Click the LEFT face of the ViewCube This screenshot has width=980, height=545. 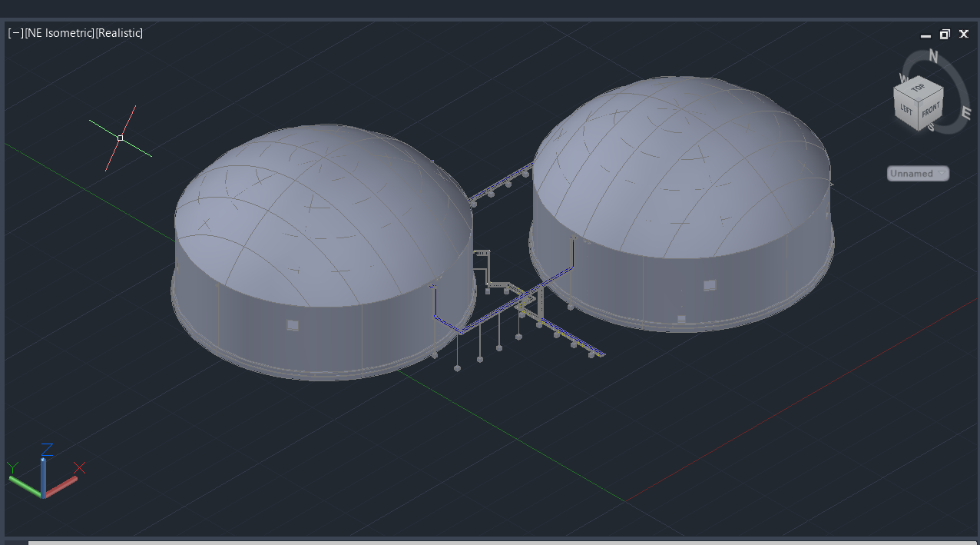(906, 111)
